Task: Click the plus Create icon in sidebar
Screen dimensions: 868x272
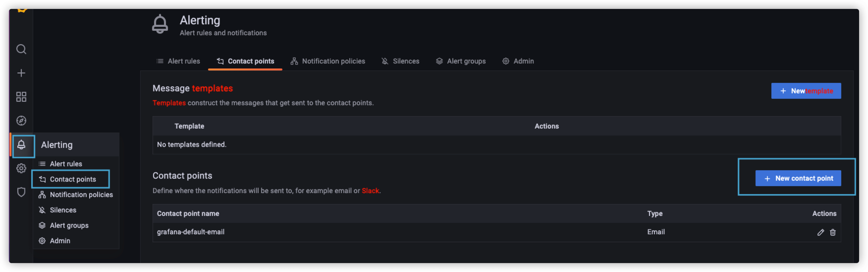Action: [21, 73]
